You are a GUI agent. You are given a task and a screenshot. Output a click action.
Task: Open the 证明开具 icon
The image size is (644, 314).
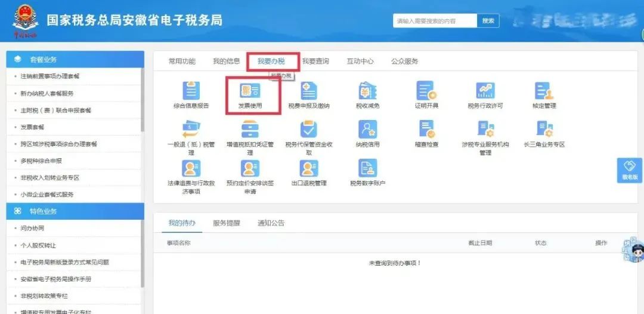[426, 90]
